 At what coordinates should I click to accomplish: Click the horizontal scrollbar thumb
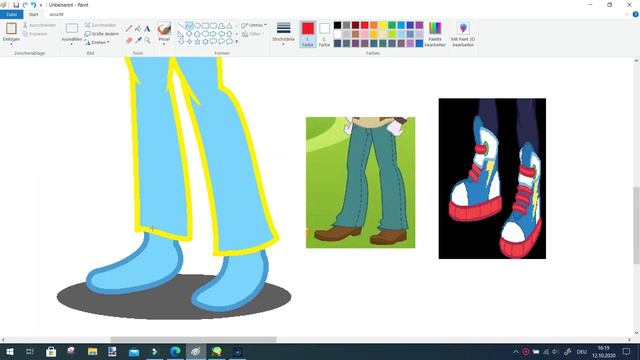(x=193, y=340)
